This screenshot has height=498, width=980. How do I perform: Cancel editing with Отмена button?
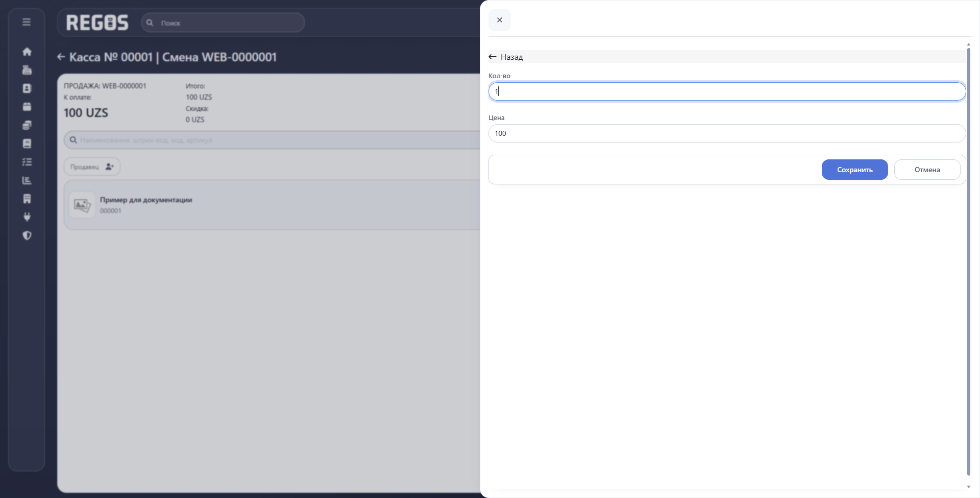coord(927,170)
